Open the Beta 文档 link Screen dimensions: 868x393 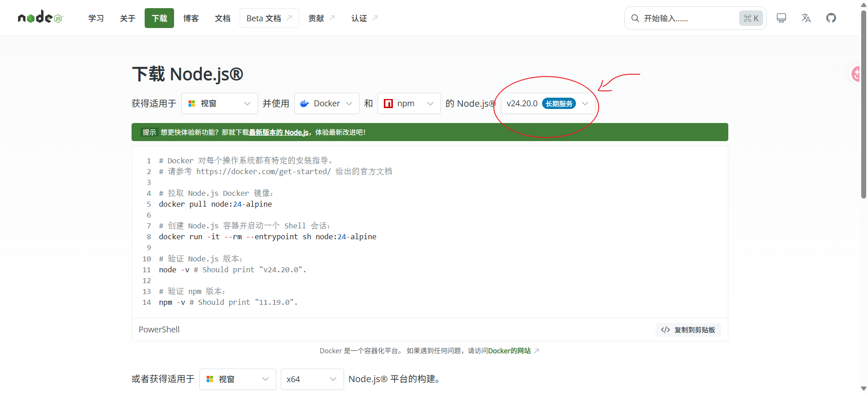(269, 18)
